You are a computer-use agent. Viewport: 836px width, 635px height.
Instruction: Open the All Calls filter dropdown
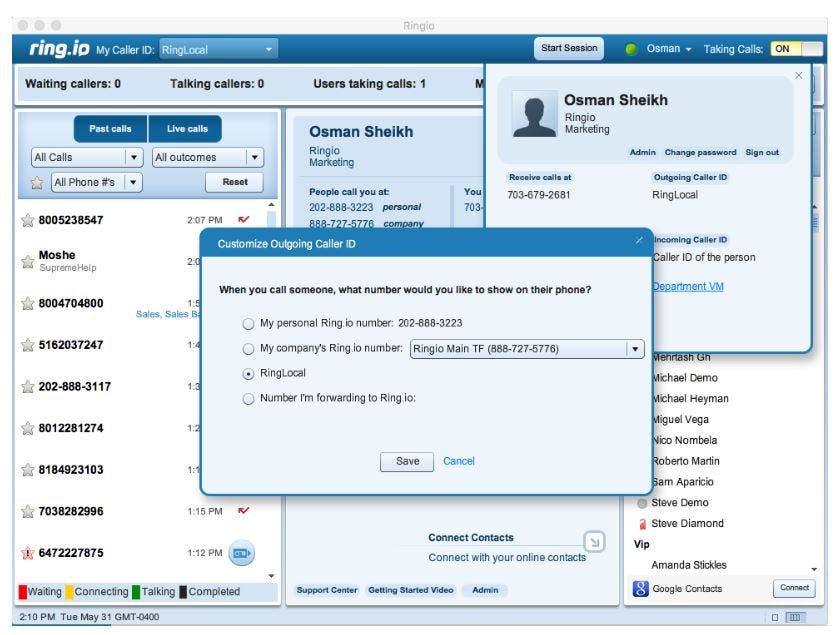(x=87, y=157)
